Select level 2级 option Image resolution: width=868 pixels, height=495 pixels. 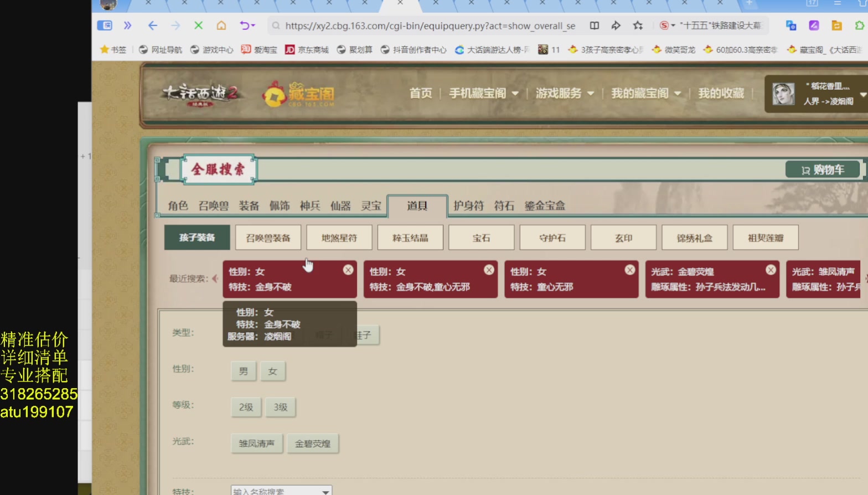[x=246, y=407]
